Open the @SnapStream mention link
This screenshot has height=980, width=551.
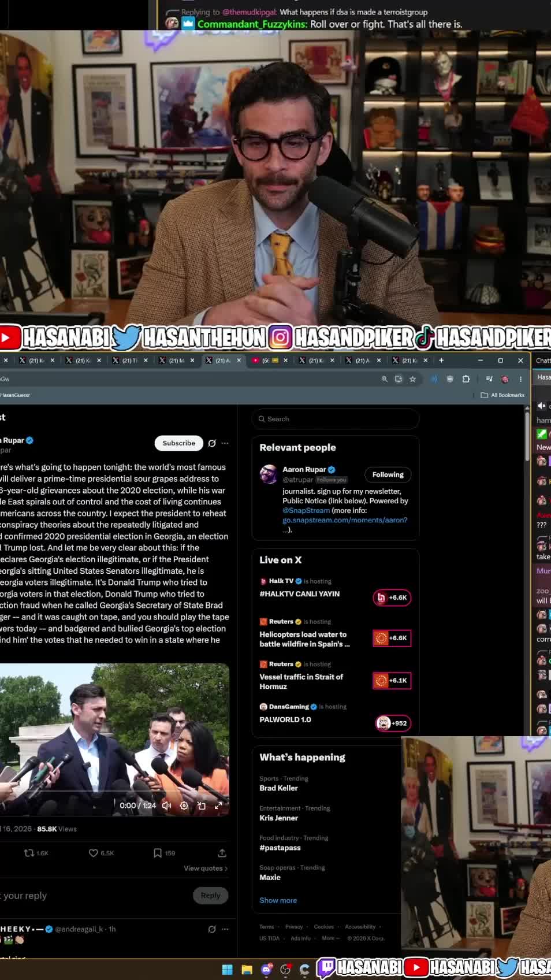coord(306,510)
